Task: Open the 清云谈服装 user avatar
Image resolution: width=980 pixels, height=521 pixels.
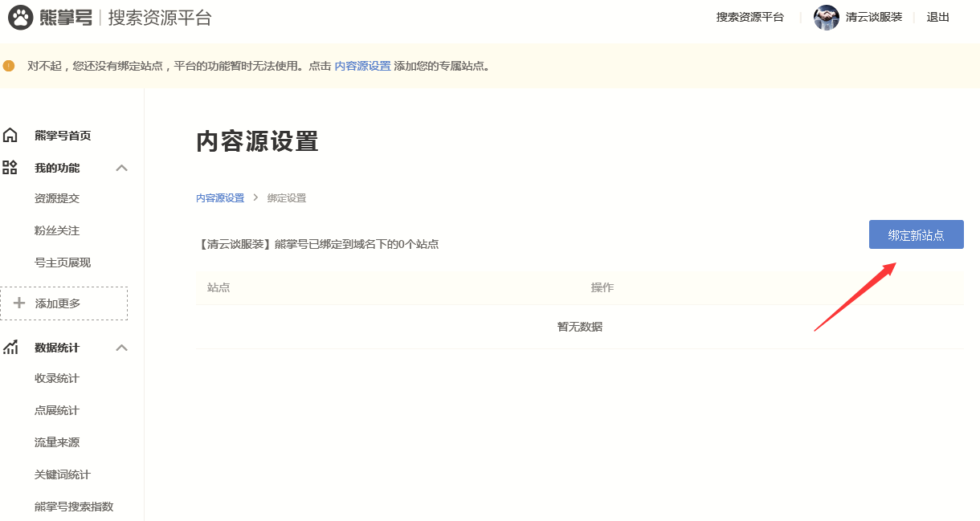Action: [826, 18]
